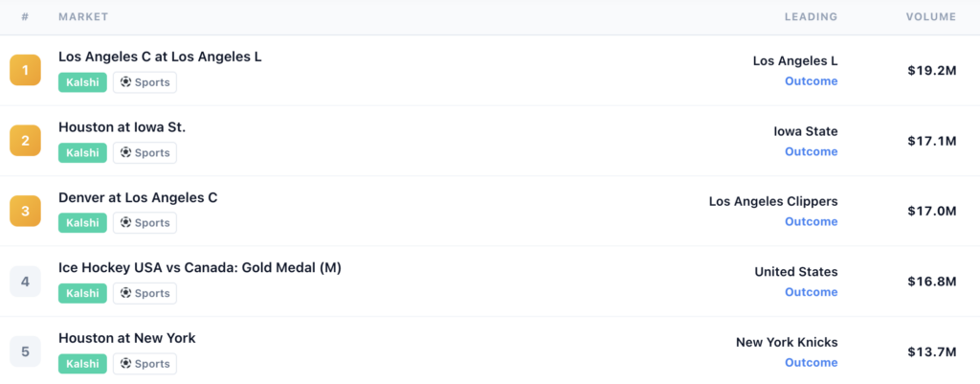Open the Los Angeles C at Los Angeles L market
The image size is (980, 384).
(x=160, y=57)
